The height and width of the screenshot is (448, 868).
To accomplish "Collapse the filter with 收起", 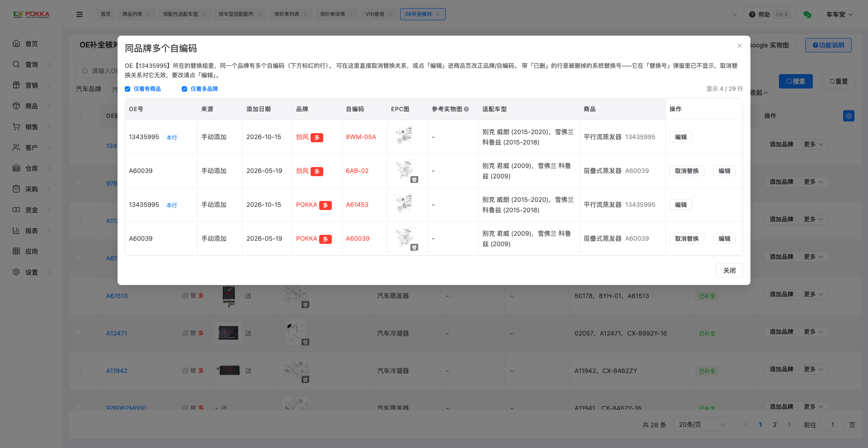I will tap(759, 93).
